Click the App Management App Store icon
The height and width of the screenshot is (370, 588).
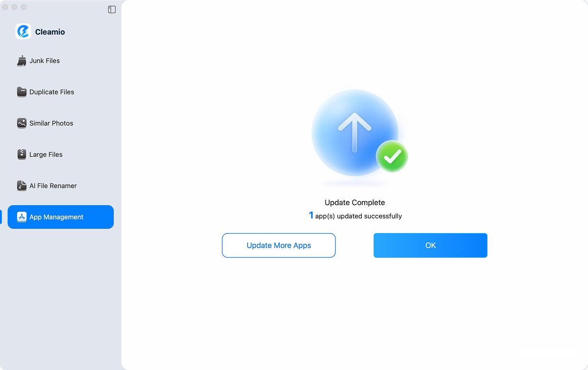coord(22,217)
